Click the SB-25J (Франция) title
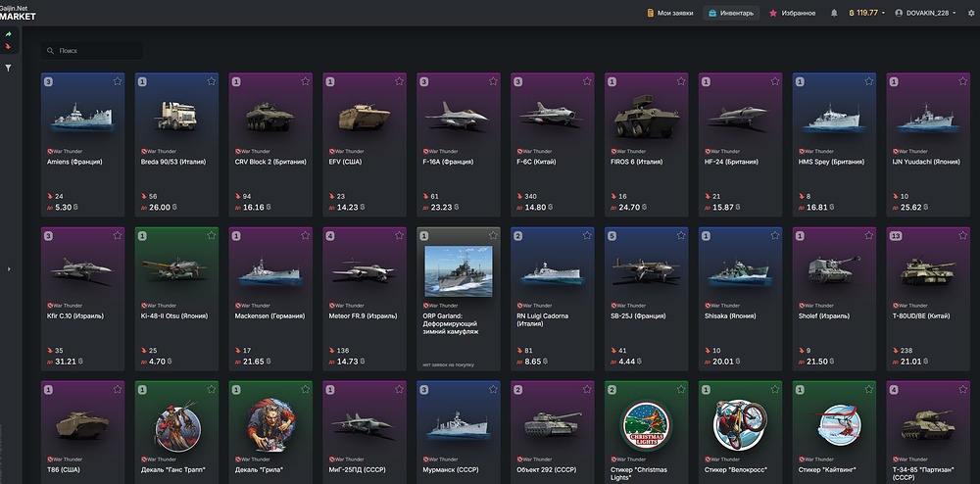The width and height of the screenshot is (980, 484). pyautogui.click(x=638, y=316)
